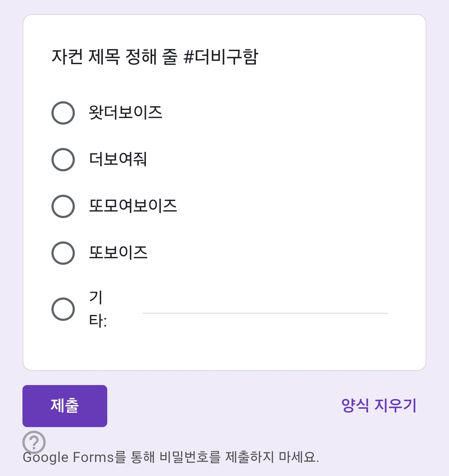Viewport: 449px width, 476px height.
Task: Click the help question mark icon
Action: tap(34, 442)
